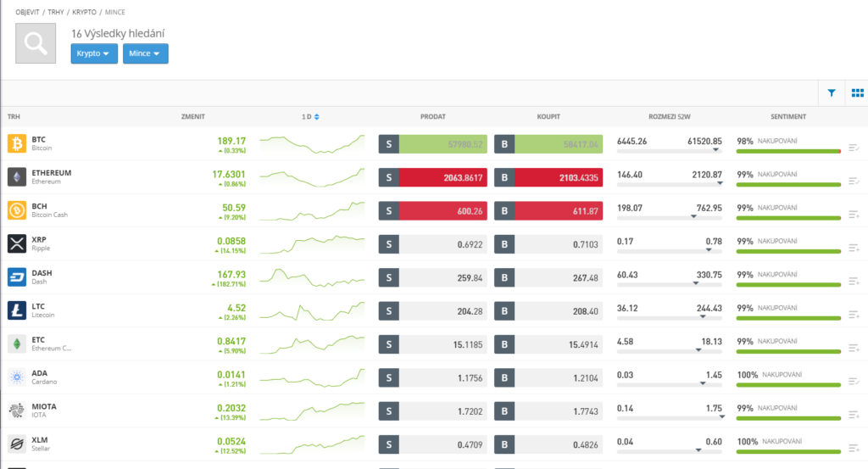868x469 pixels.
Task: Buy XLM at 0.4826
Action: point(548,444)
